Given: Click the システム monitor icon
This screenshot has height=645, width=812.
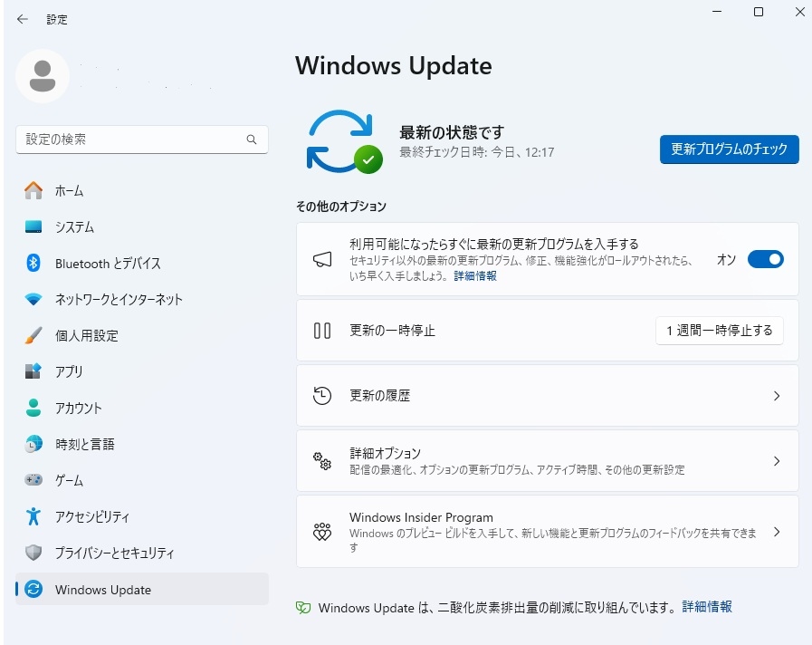Looking at the screenshot, I should tap(33, 226).
